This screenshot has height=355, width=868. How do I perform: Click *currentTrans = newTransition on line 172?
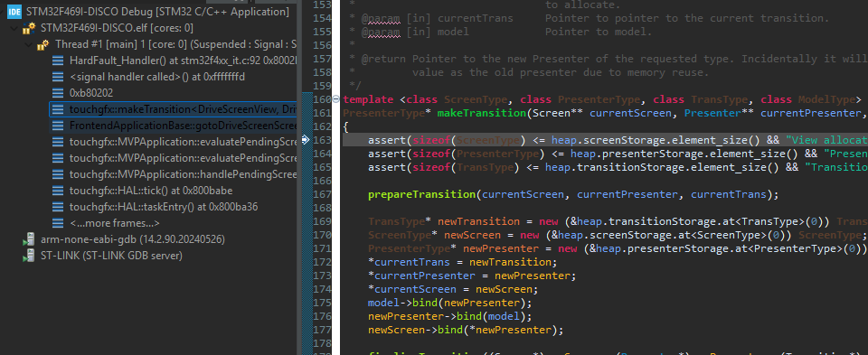(x=463, y=262)
